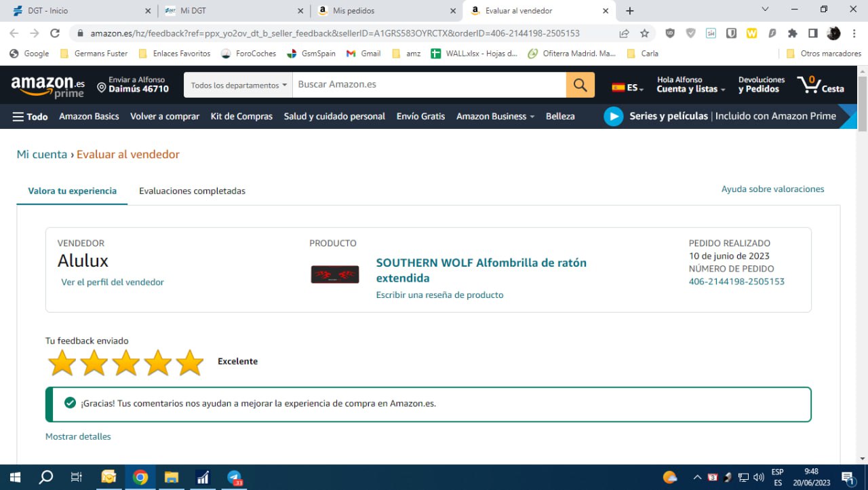Click the orange search magnifier button
Viewport: 868px width, 490px height.
pyautogui.click(x=580, y=85)
